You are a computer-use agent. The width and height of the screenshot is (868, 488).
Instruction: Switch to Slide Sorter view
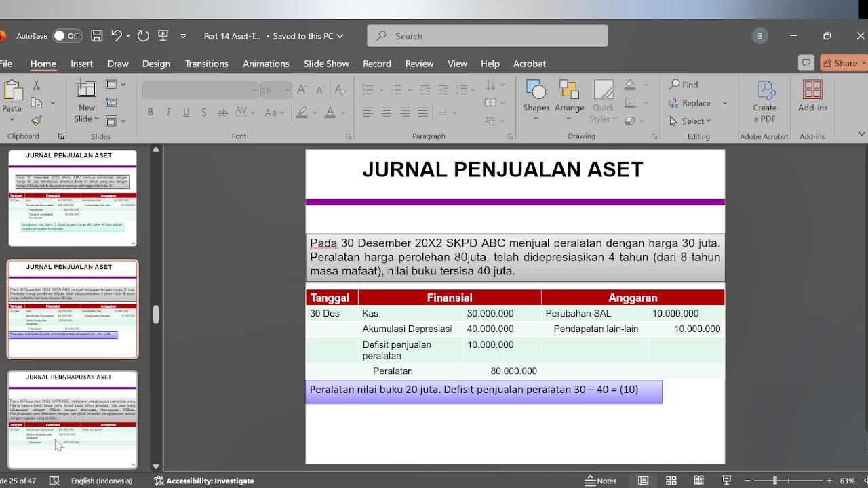pyautogui.click(x=671, y=481)
